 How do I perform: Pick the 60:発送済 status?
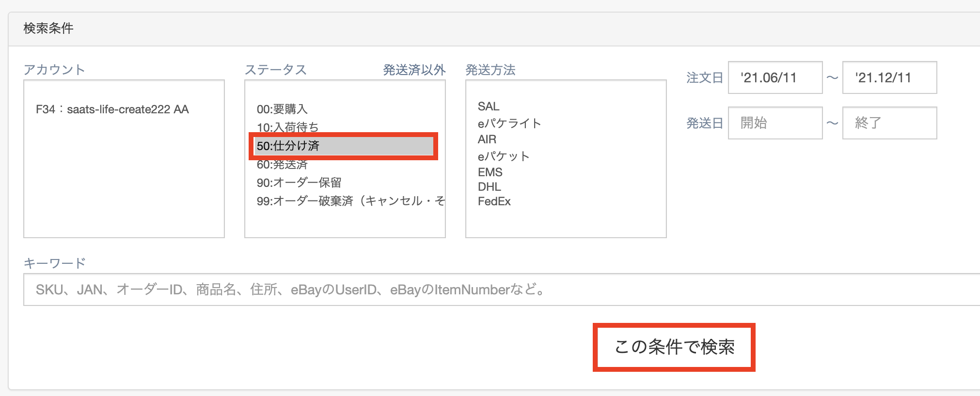click(282, 165)
